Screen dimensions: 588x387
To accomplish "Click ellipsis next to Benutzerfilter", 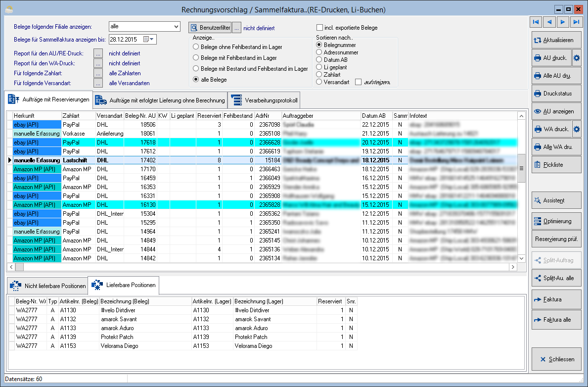I will click(236, 28).
